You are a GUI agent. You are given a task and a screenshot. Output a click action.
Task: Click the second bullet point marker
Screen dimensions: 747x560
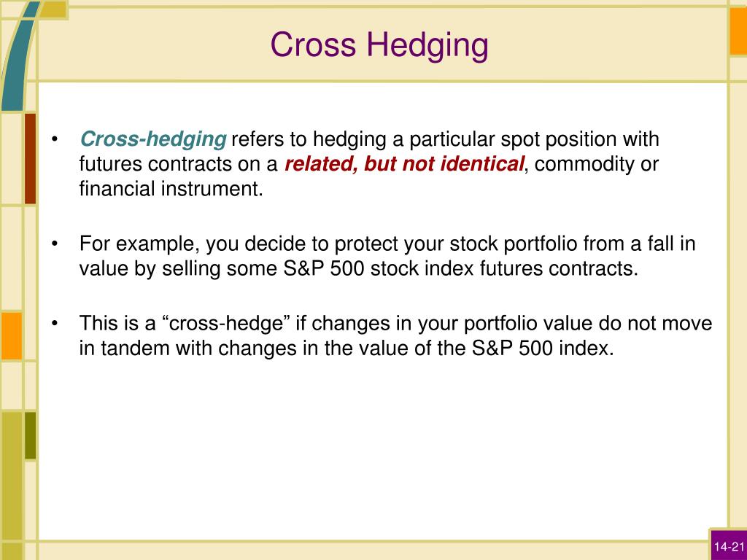tap(55, 244)
